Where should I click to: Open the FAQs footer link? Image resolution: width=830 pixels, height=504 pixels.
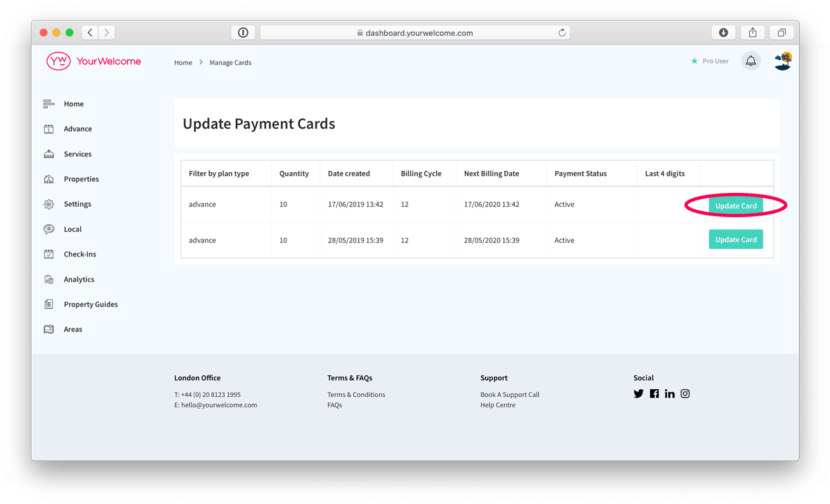tap(335, 405)
